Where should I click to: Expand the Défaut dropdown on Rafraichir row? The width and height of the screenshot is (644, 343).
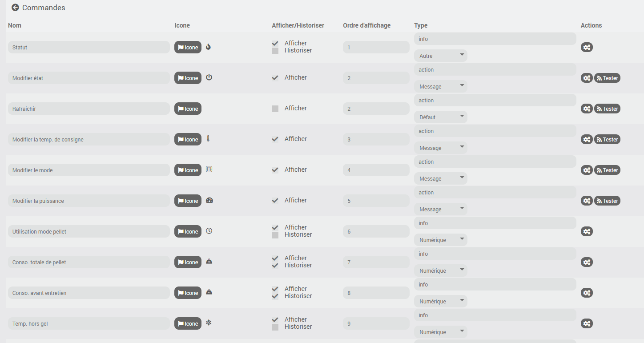pyautogui.click(x=440, y=117)
